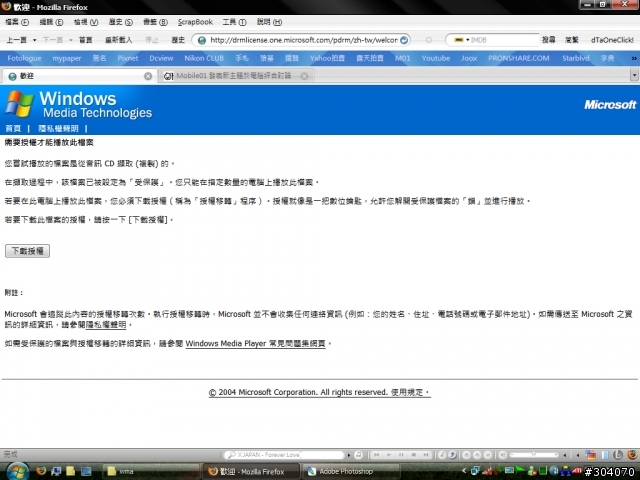Image resolution: width=640 pixels, height=480 pixels.
Task: Open the Nikon CLUB bookmark
Action: pyautogui.click(x=204, y=58)
